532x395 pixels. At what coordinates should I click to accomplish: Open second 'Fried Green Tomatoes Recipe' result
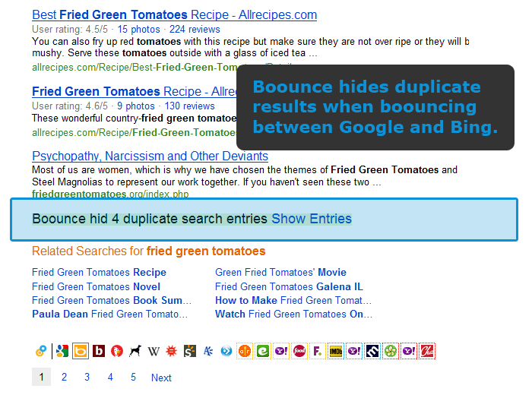[134, 92]
